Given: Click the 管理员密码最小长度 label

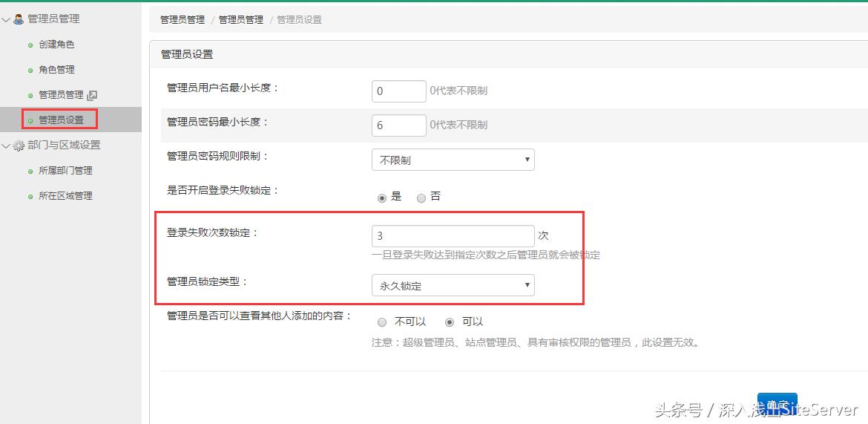Looking at the screenshot, I should point(217,122).
